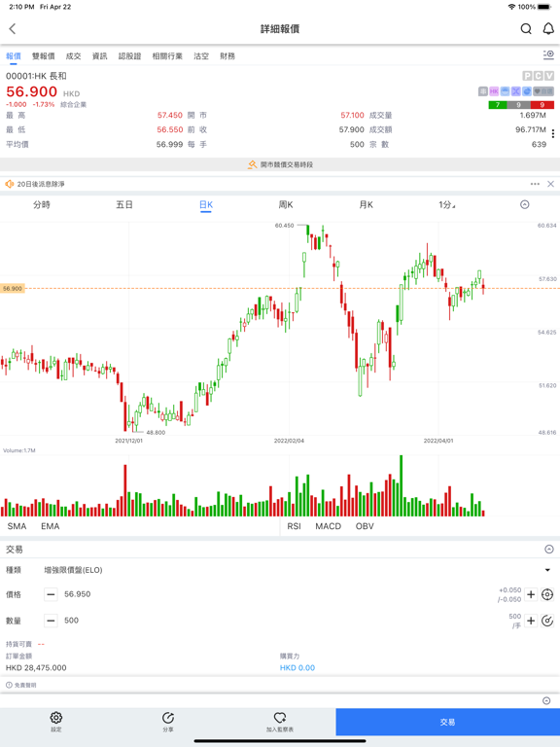Open the 種類 order type dropdown
This screenshot has width=560, height=747.
pos(547,570)
